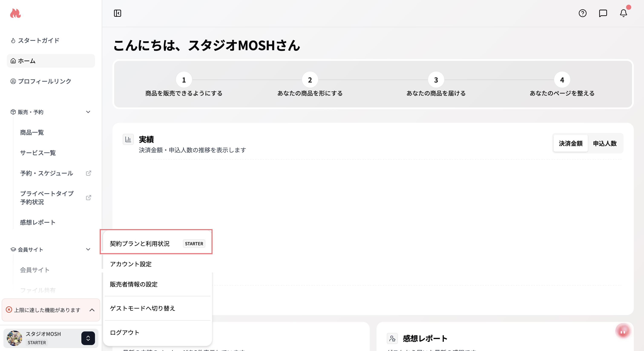Image resolution: width=644 pixels, height=351 pixels.
Task: Switch to the 申込人数 tab
Action: [x=605, y=144]
